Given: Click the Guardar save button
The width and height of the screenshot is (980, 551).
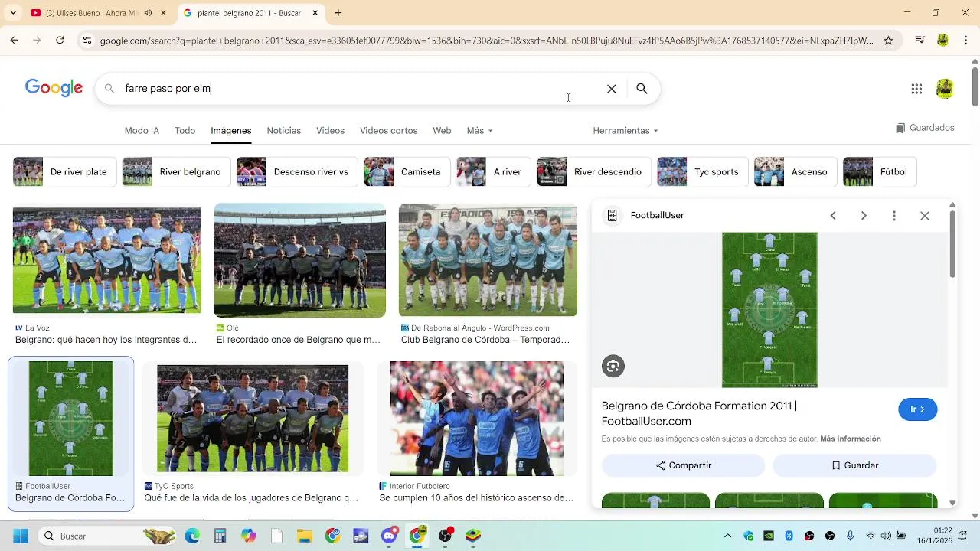Looking at the screenshot, I should tap(854, 465).
